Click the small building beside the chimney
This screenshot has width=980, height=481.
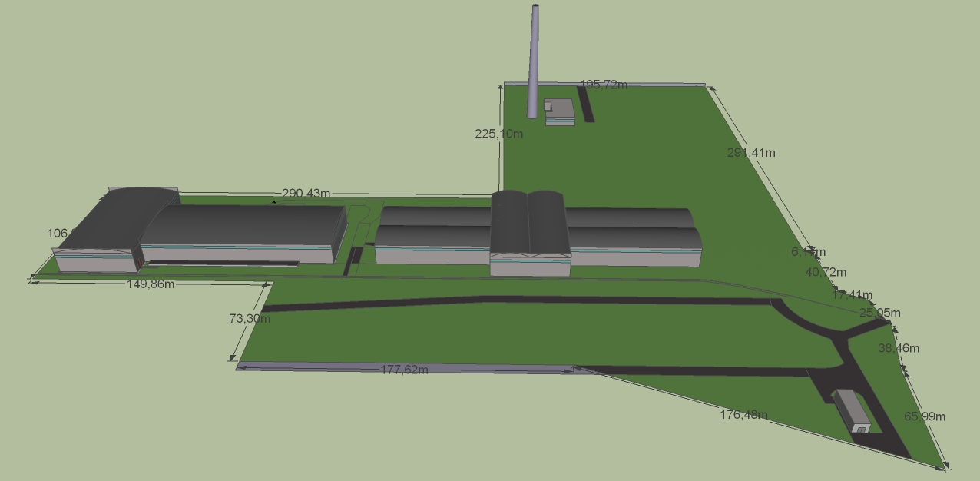click(559, 112)
